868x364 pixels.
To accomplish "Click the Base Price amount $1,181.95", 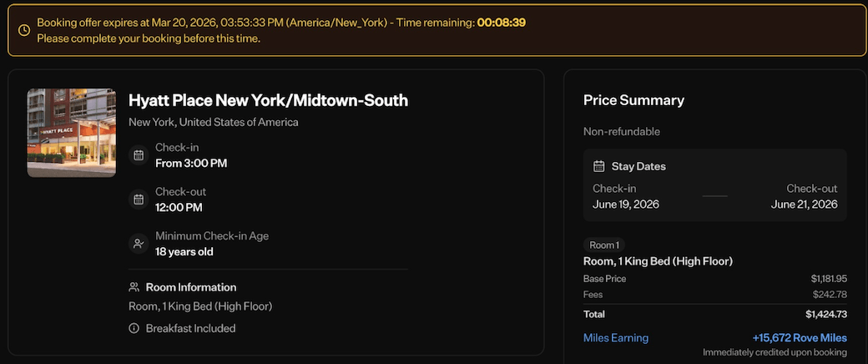I will (829, 279).
